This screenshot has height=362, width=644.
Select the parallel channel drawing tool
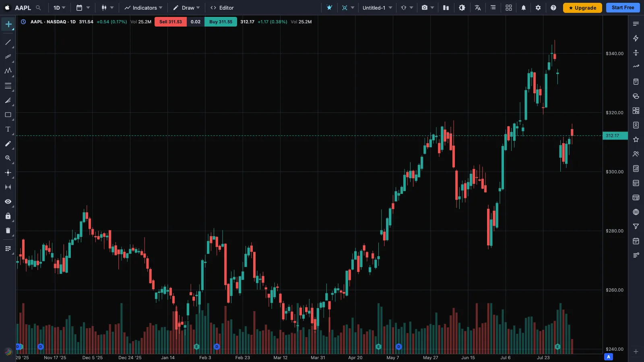(x=8, y=57)
